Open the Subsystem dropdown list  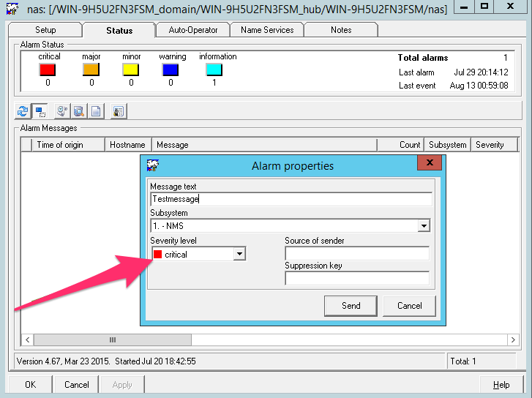click(424, 226)
